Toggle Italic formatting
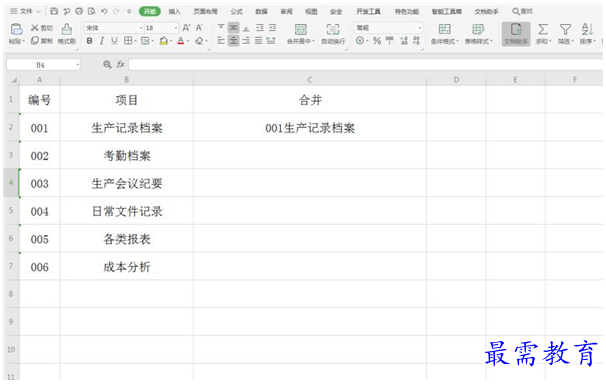This screenshot has height=385, width=606. tap(102, 41)
